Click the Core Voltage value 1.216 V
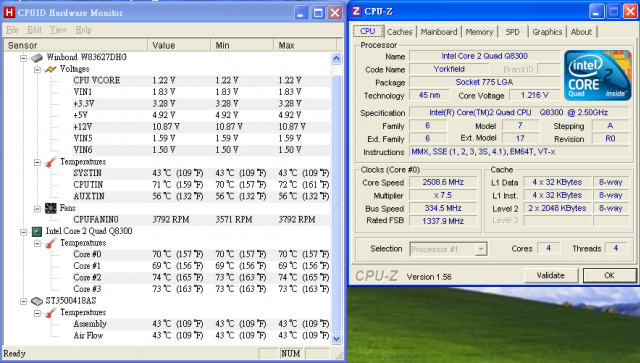 pos(534,95)
